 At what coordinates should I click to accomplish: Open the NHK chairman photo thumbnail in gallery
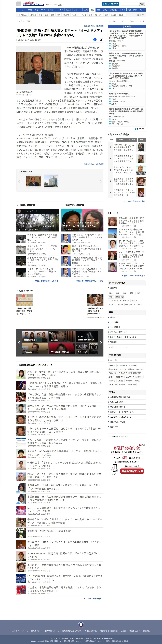pos(34,181)
